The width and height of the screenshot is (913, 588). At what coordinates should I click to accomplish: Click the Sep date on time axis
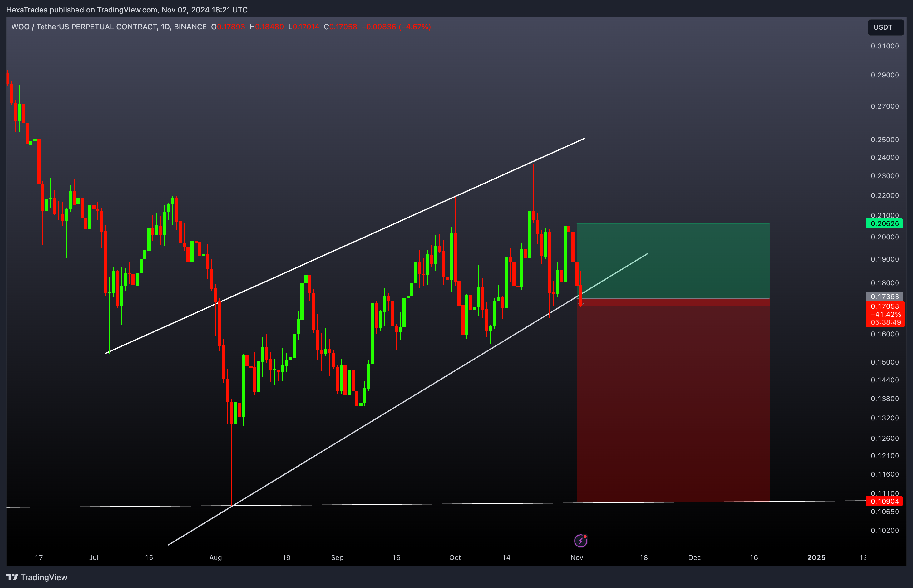coord(337,557)
